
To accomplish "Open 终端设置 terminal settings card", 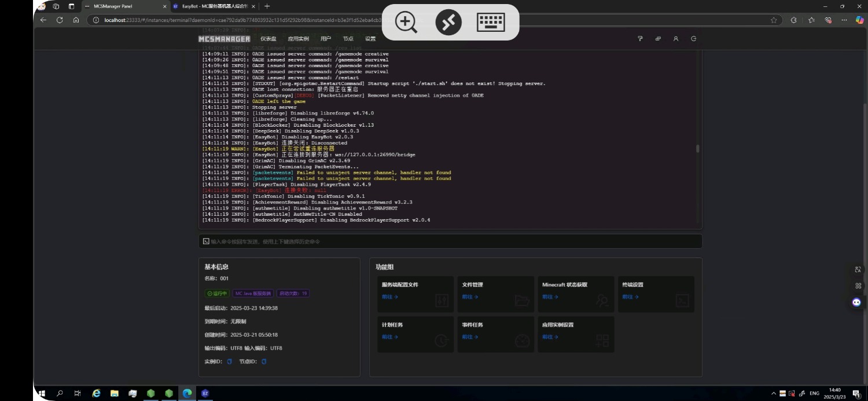I will click(x=656, y=294).
